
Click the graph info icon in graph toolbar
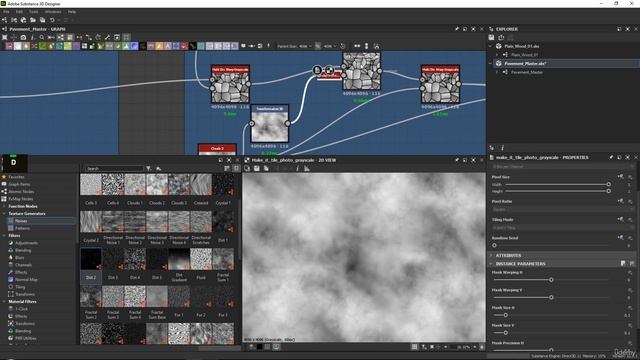coord(32,37)
